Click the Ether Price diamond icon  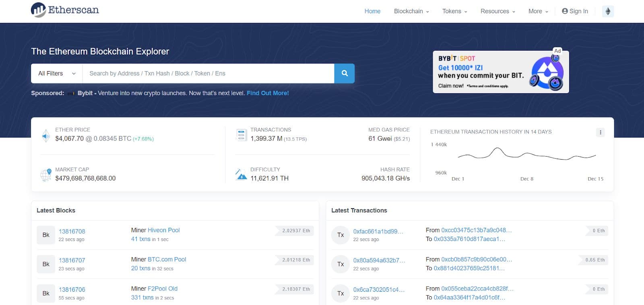pyautogui.click(x=46, y=135)
